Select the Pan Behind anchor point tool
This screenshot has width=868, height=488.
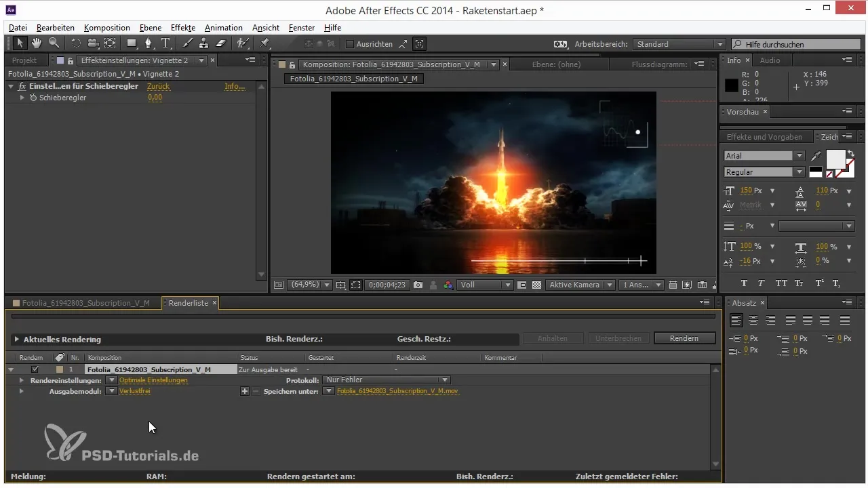110,43
